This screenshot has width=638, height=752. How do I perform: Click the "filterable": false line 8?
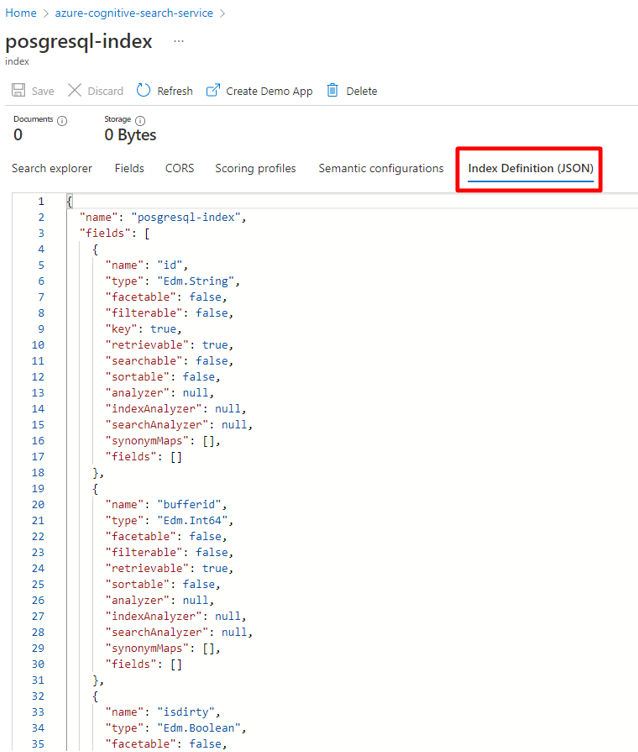click(x=169, y=313)
